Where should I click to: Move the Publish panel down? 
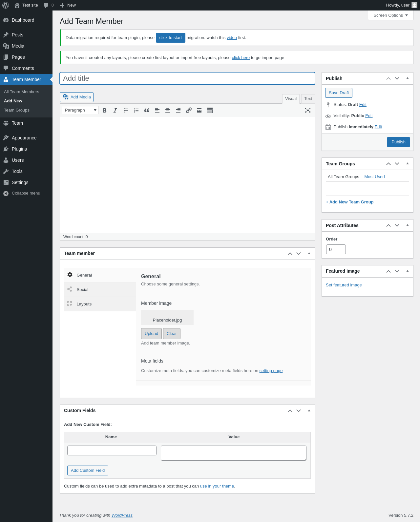tap(397, 78)
